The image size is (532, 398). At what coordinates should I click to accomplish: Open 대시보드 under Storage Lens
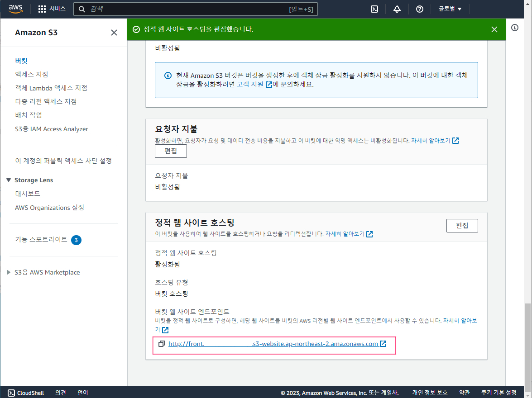click(28, 194)
